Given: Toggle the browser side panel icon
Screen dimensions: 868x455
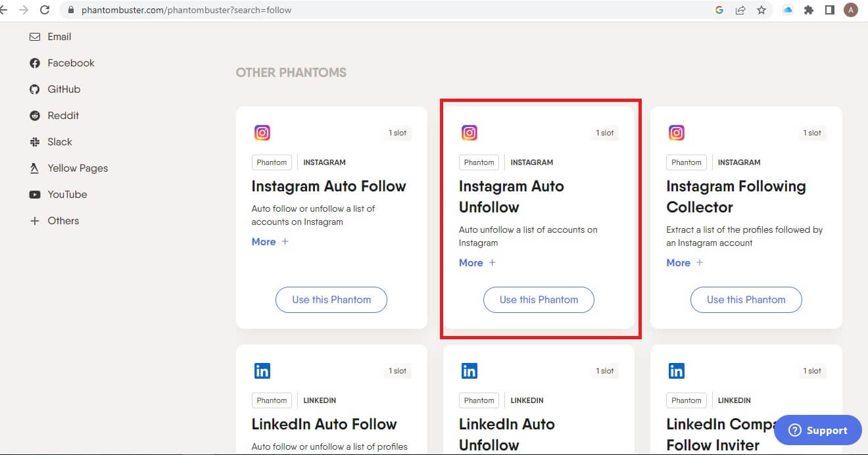Looking at the screenshot, I should (x=830, y=10).
